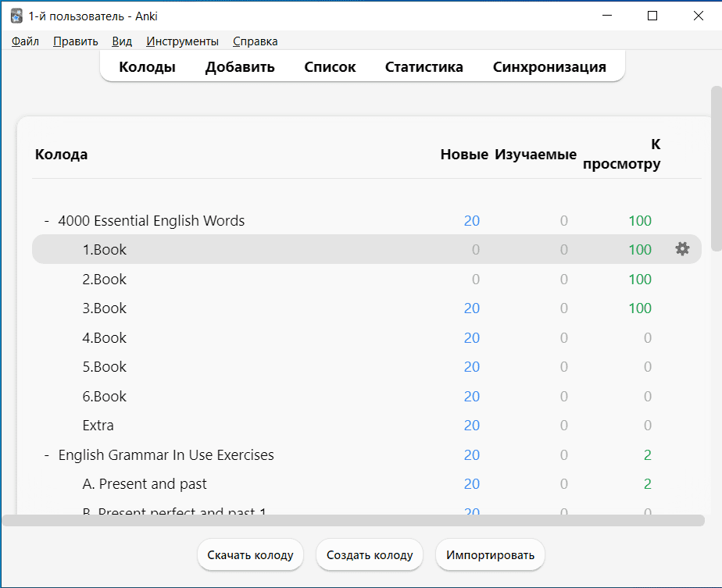Collapse the 4000 Essential English Words deck
This screenshot has width=722, height=588.
[47, 221]
